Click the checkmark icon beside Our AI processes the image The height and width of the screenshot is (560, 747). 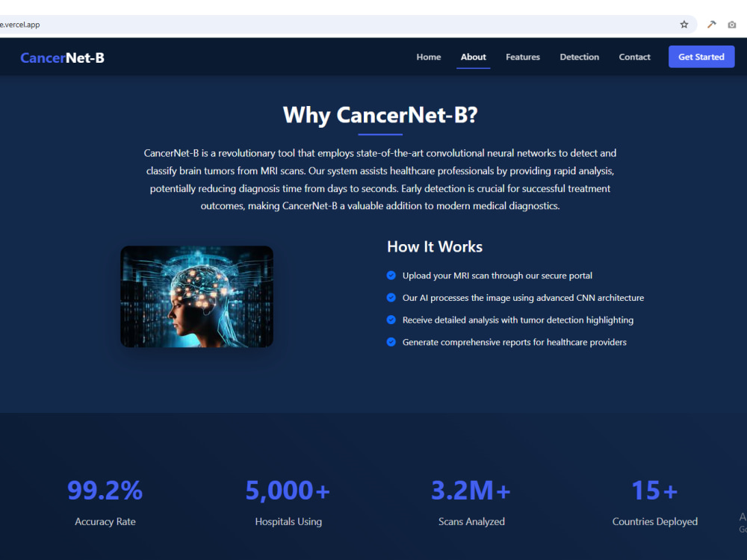(x=391, y=298)
